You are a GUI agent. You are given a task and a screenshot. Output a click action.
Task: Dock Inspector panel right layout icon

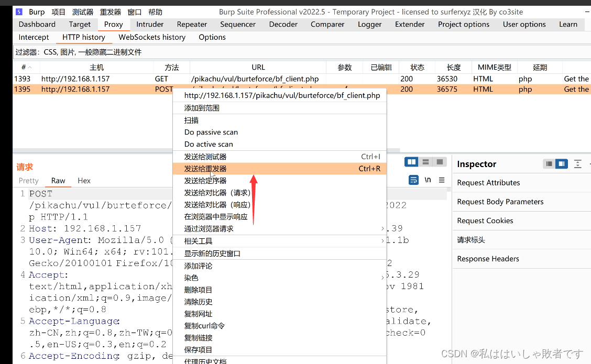coord(562,163)
